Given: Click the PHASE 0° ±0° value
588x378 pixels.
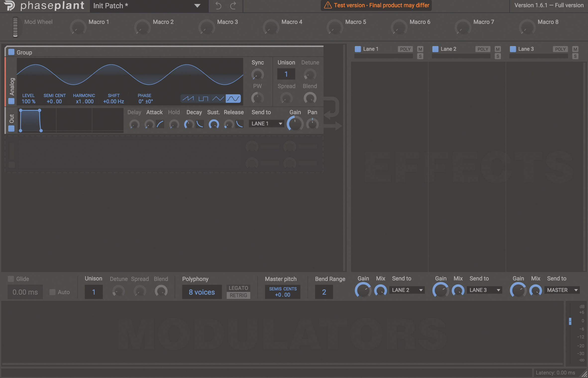Looking at the screenshot, I should (146, 102).
